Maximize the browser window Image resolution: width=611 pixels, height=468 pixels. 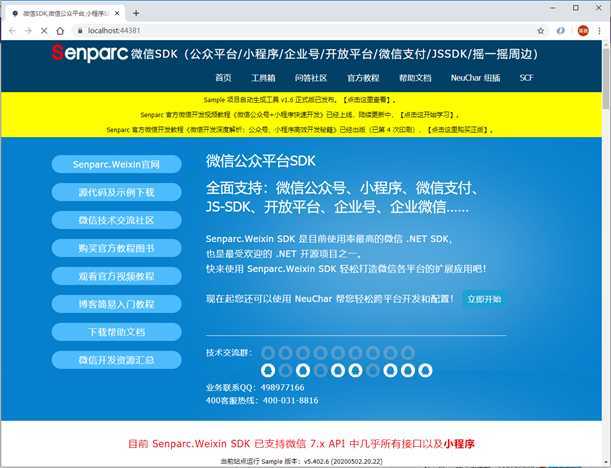click(x=576, y=8)
